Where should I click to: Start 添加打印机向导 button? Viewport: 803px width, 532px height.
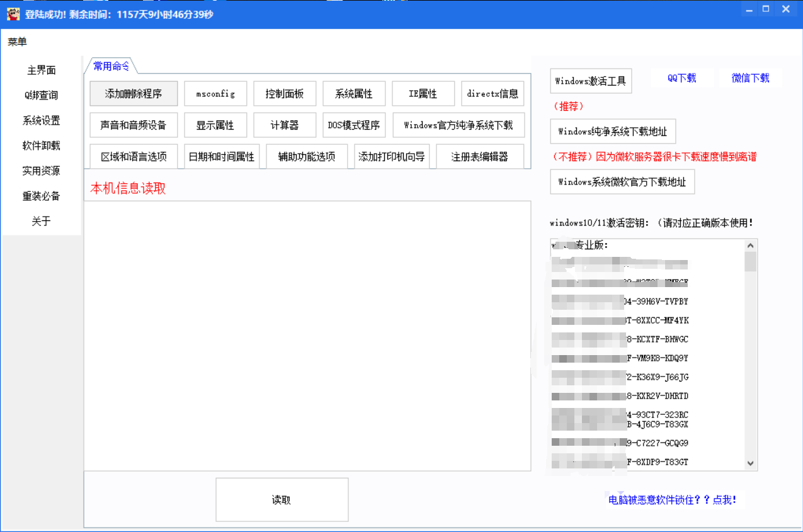[392, 157]
